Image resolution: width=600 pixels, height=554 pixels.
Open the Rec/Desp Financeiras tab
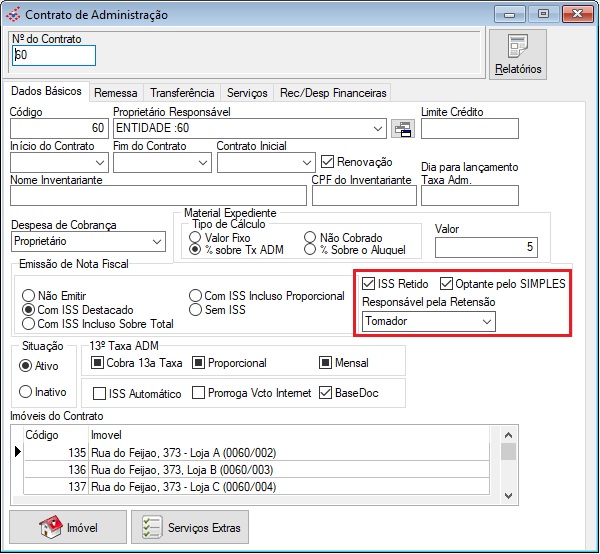tap(332, 92)
